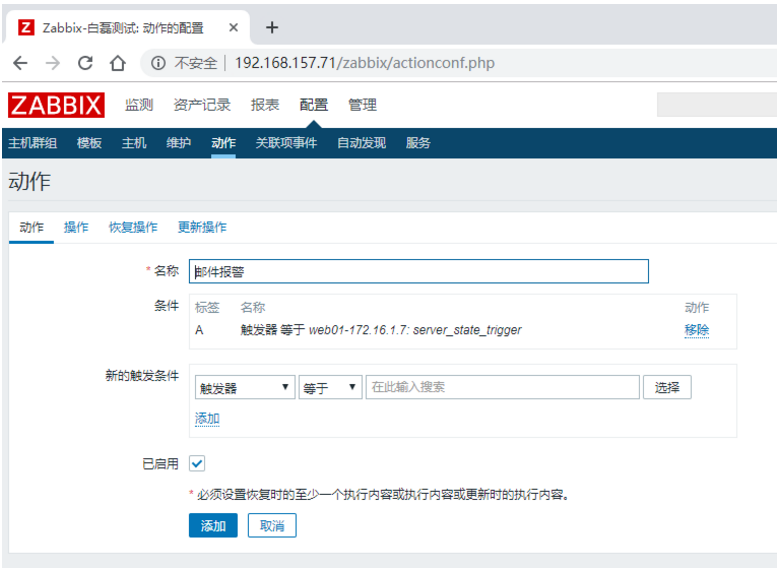Click the 名称 column header in conditions

tap(253, 307)
